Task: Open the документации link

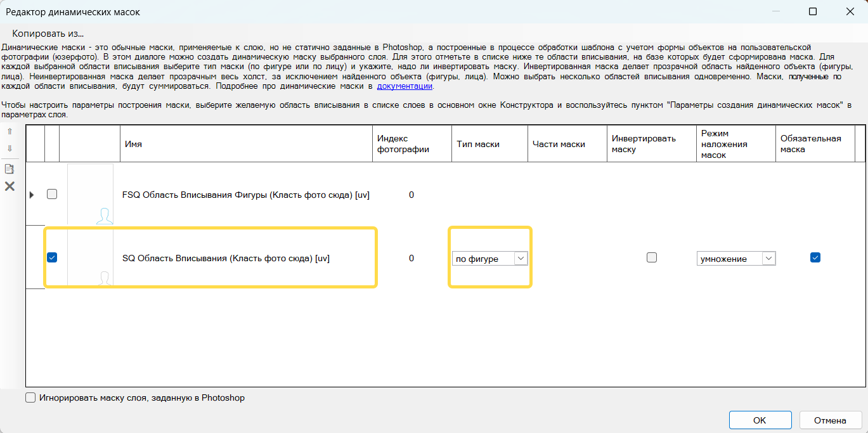Action: click(405, 86)
